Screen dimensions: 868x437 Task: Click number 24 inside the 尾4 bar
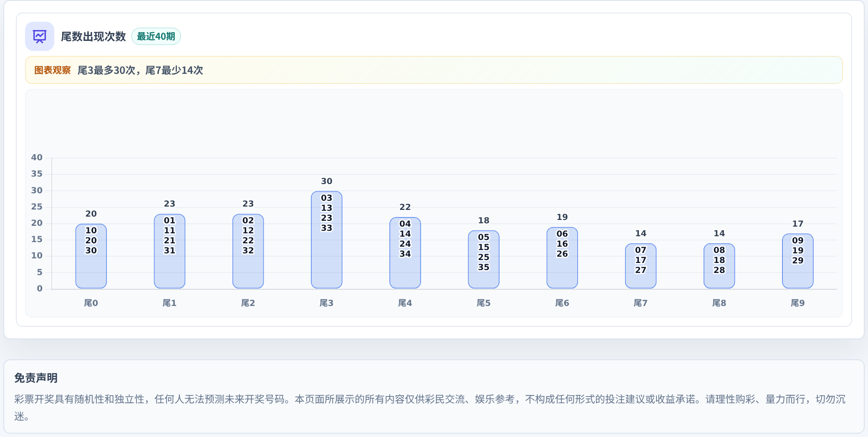point(405,244)
